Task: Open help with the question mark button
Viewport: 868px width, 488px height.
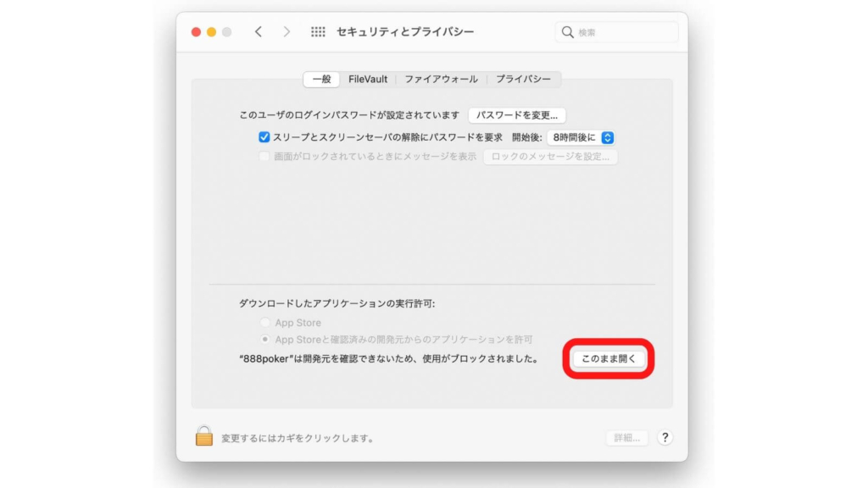Action: click(x=665, y=438)
